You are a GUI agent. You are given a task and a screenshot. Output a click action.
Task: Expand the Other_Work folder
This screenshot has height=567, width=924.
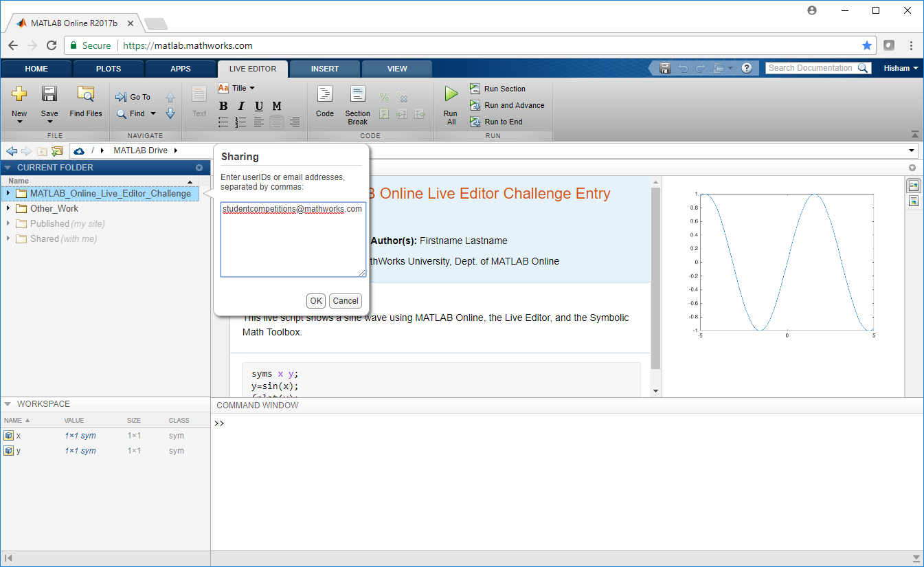coord(8,208)
